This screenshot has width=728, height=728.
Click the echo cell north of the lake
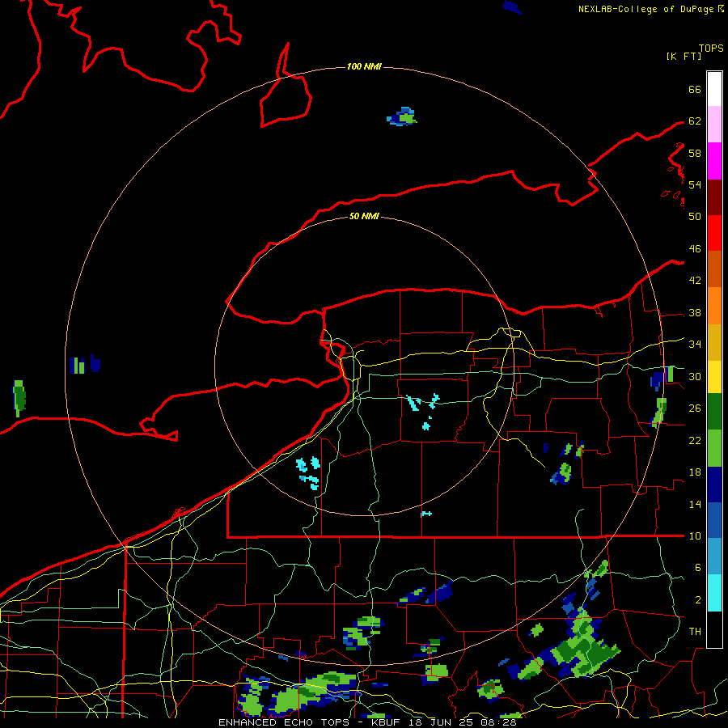pyautogui.click(x=402, y=117)
